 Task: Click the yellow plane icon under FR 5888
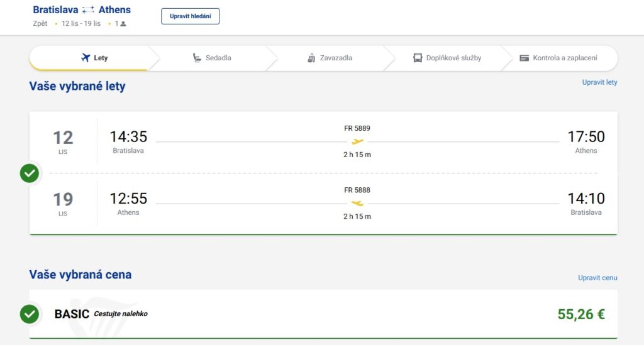(357, 203)
